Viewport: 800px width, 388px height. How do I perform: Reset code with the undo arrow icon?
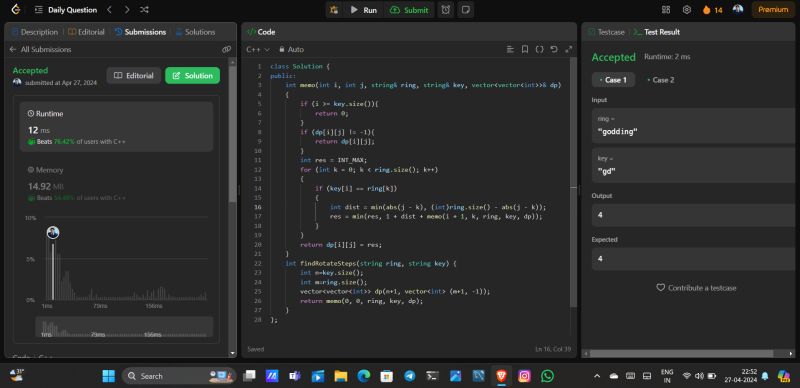pyautogui.click(x=554, y=50)
